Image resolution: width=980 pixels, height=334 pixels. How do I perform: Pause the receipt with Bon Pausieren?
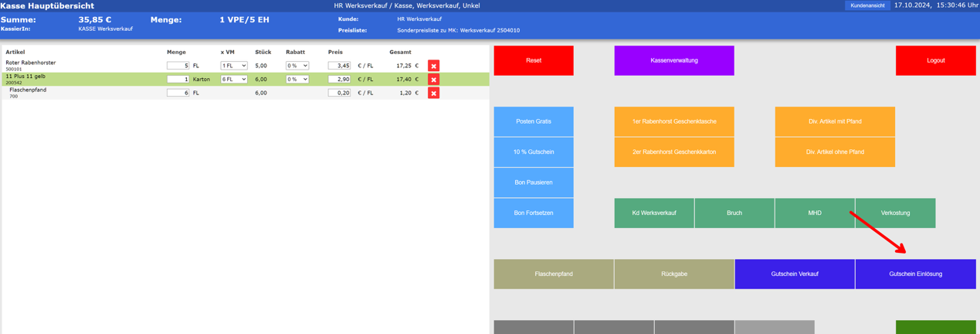pyautogui.click(x=534, y=182)
